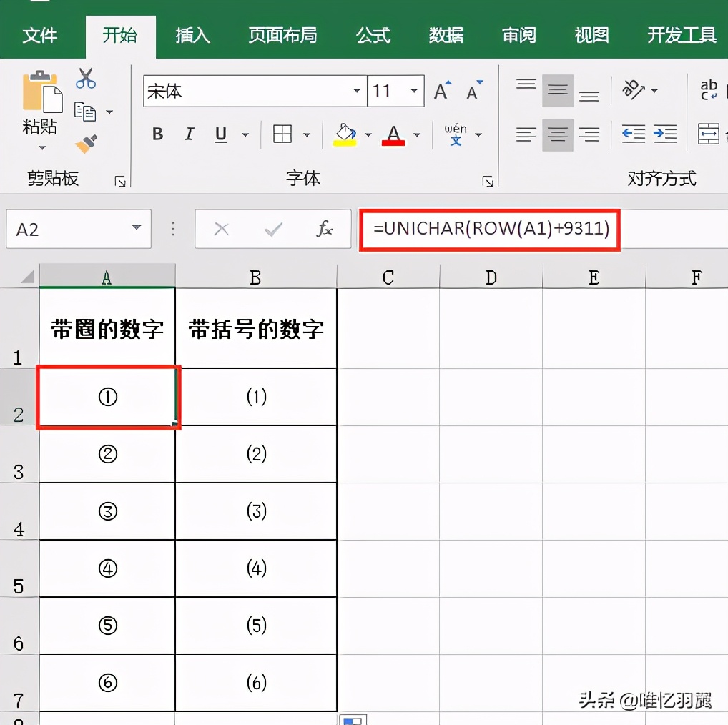Screen dimensions: 728x725
Task: Select the Format Painter brush
Action: point(87,144)
